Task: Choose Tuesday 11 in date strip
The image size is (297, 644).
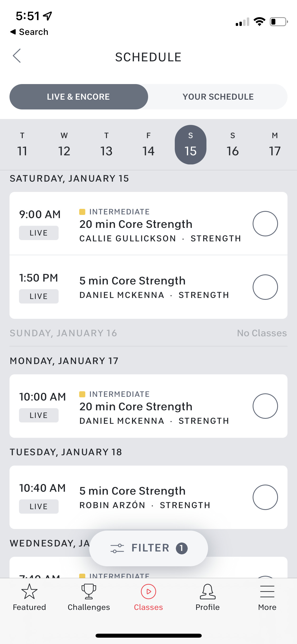Action: coord(22,145)
